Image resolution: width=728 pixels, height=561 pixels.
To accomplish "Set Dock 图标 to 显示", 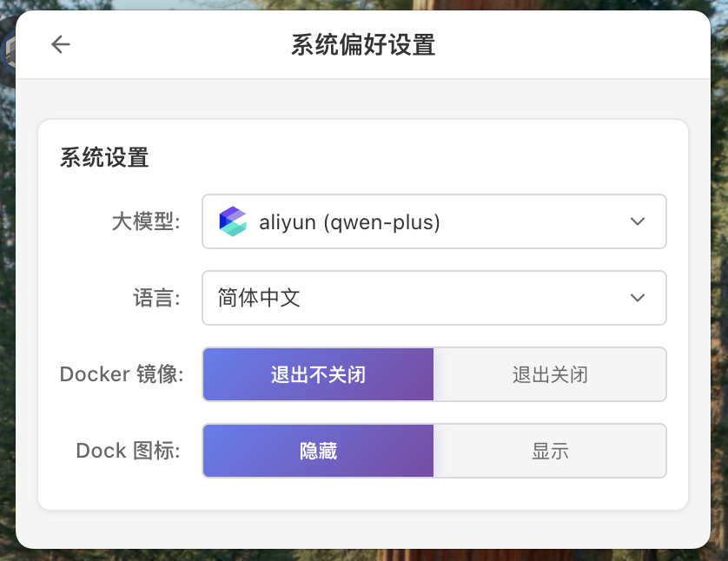I will click(x=550, y=451).
